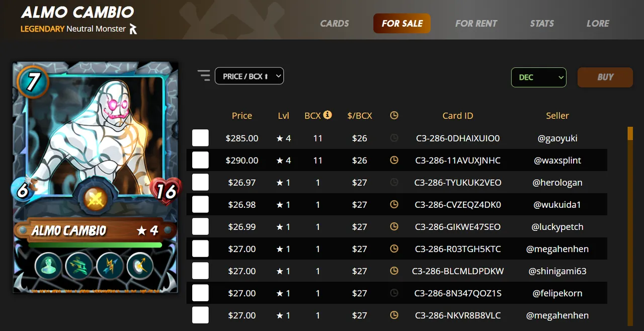
Task: Open seller @waxsplint profile link
Action: (557, 160)
